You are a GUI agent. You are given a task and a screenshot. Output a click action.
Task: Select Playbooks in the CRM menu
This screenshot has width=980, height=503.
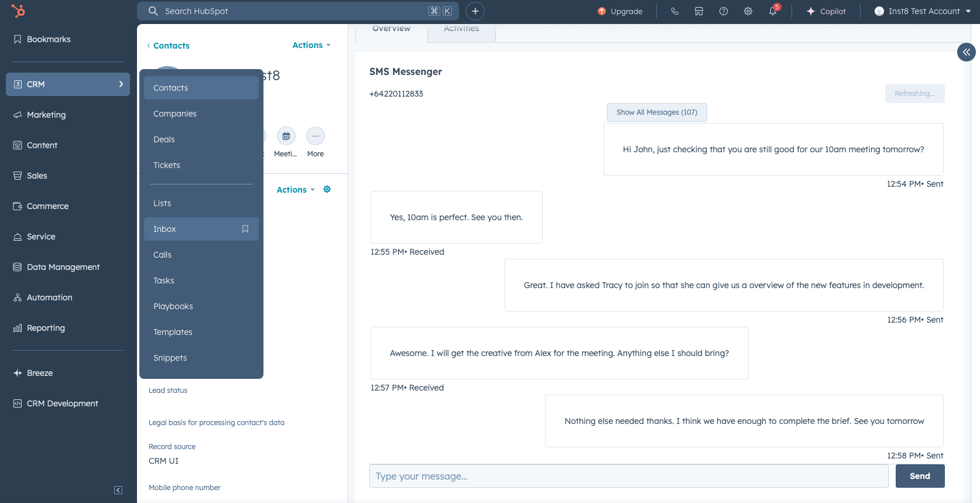tap(201, 306)
